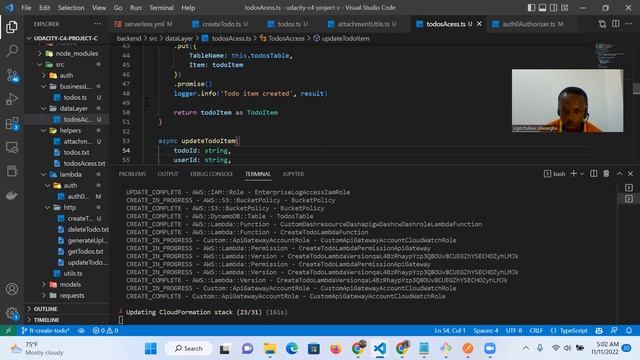Open the Accounts menu icon
This screenshot has width=640, height=360.
click(x=12, y=289)
